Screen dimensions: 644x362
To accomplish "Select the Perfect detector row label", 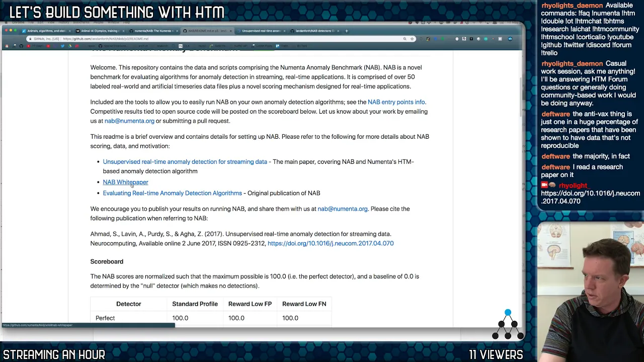I will pyautogui.click(x=105, y=318).
